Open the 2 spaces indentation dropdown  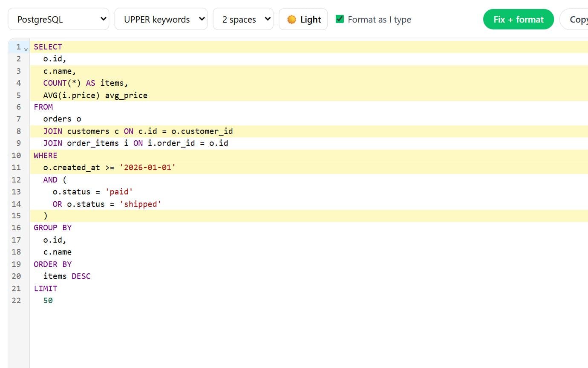(x=243, y=19)
